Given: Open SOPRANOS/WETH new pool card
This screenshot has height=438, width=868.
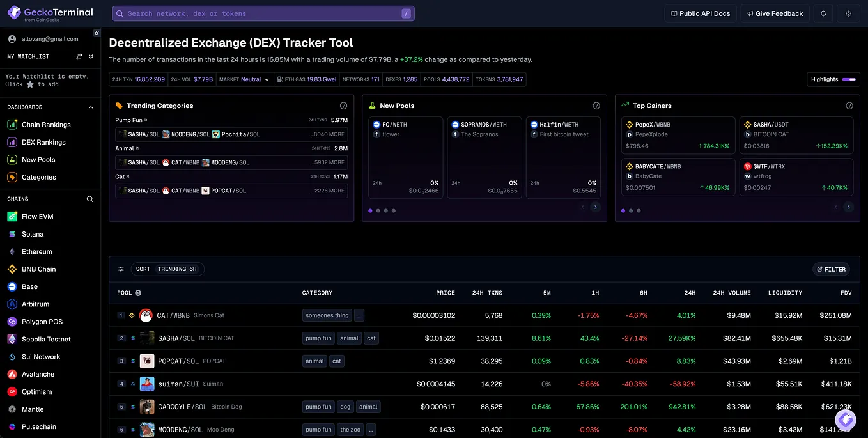Looking at the screenshot, I should coord(484,158).
